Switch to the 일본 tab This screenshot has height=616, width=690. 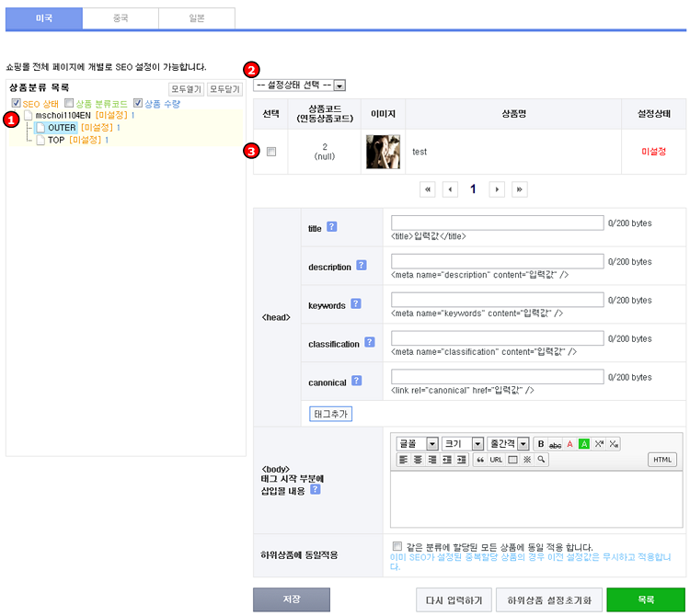click(x=196, y=17)
